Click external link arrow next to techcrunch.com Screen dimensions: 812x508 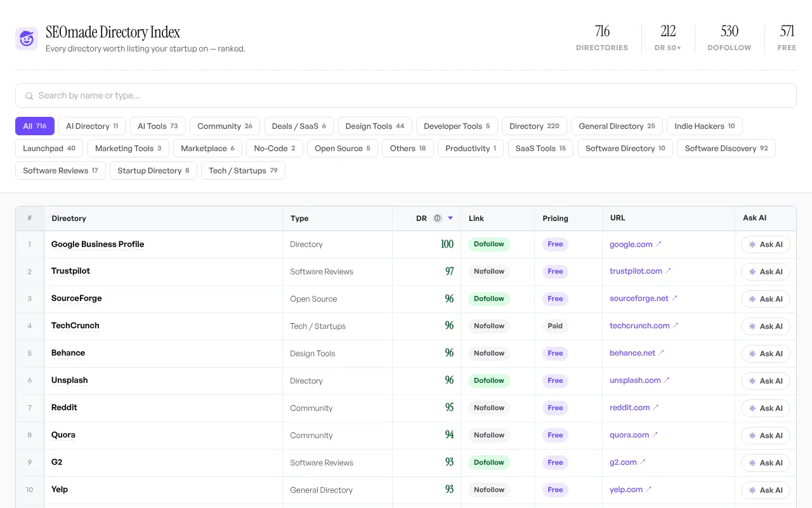pos(676,326)
